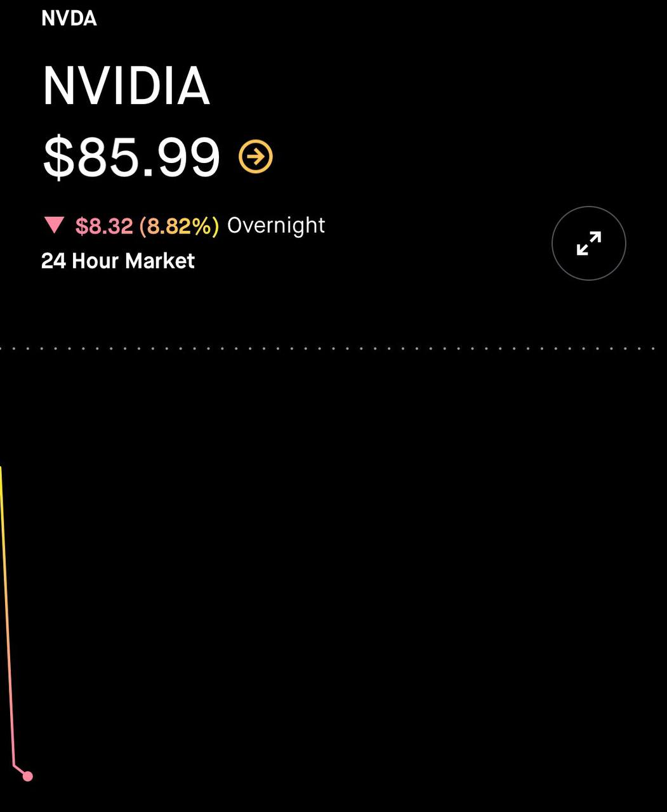
Task: Tap the dollar sign in the price
Action: (x=58, y=157)
